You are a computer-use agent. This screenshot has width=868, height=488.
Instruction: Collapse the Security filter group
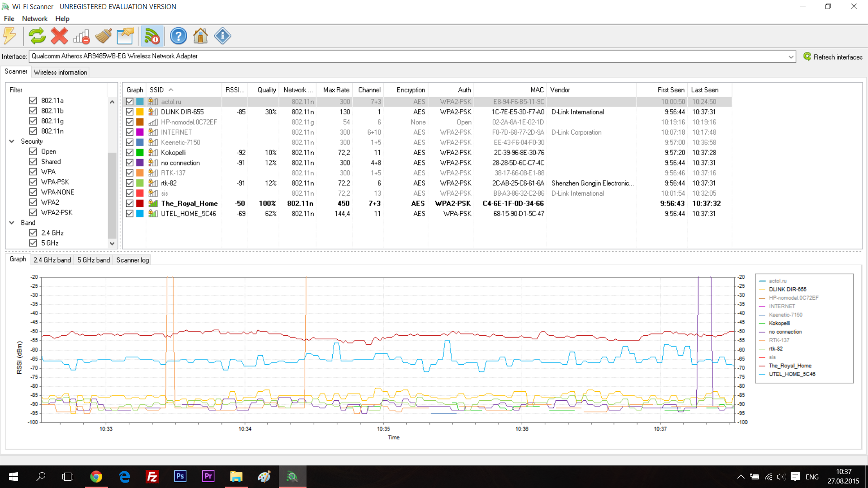[x=12, y=141]
